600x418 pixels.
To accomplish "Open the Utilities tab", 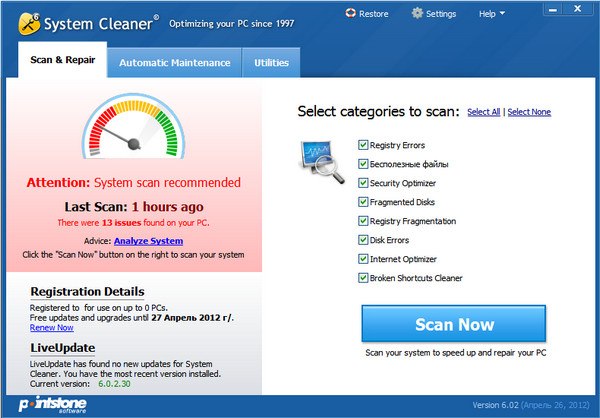I will (x=271, y=63).
